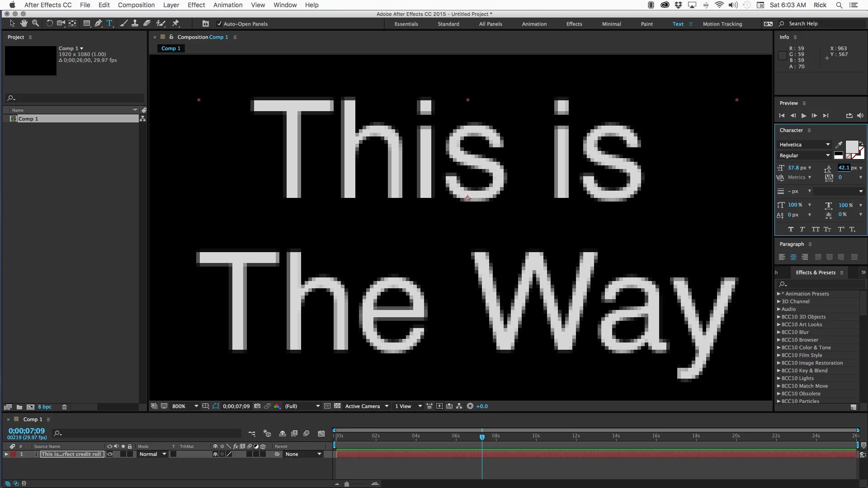Select the Pen tool in toolbar

(98, 23)
